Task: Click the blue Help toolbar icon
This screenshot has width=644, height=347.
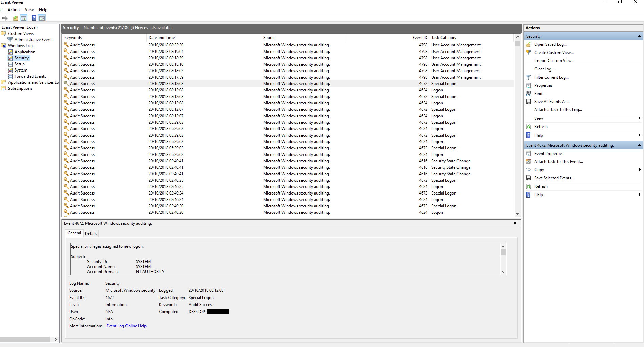Action: coord(34,18)
